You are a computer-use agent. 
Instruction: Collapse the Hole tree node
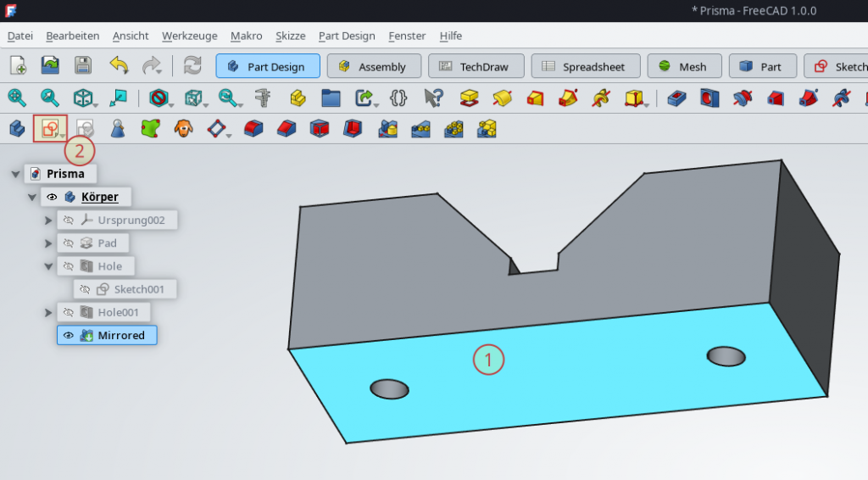[48, 266]
